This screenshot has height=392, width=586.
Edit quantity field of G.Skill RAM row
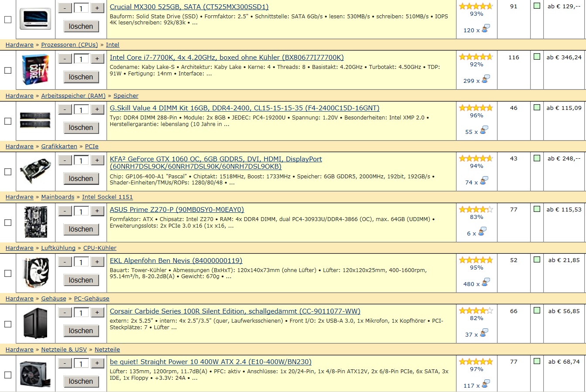coord(81,109)
